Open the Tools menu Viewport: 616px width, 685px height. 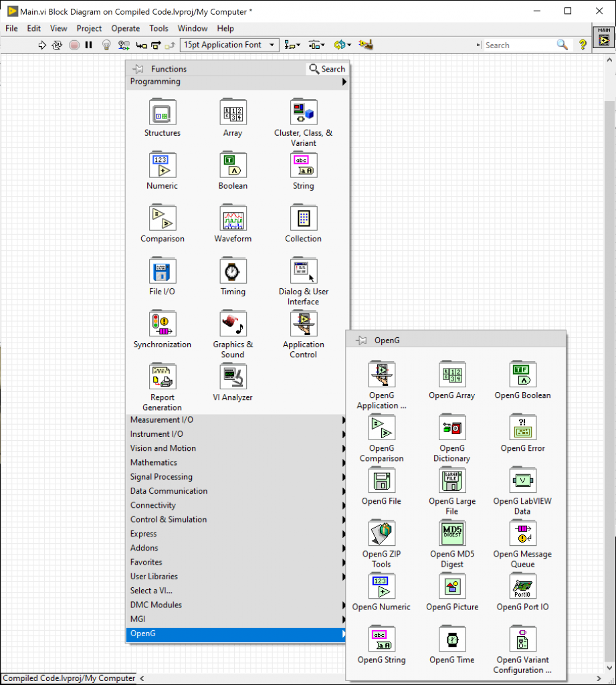(159, 28)
